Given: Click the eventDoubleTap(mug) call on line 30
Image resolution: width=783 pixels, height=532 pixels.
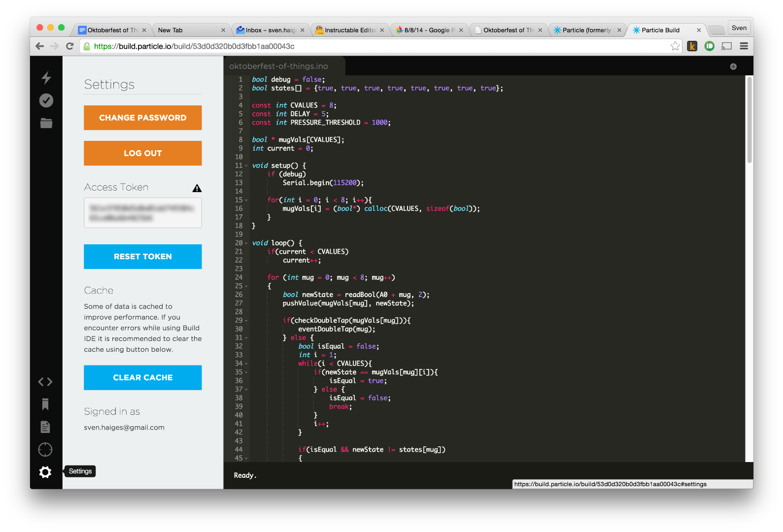Looking at the screenshot, I should click(x=337, y=330).
